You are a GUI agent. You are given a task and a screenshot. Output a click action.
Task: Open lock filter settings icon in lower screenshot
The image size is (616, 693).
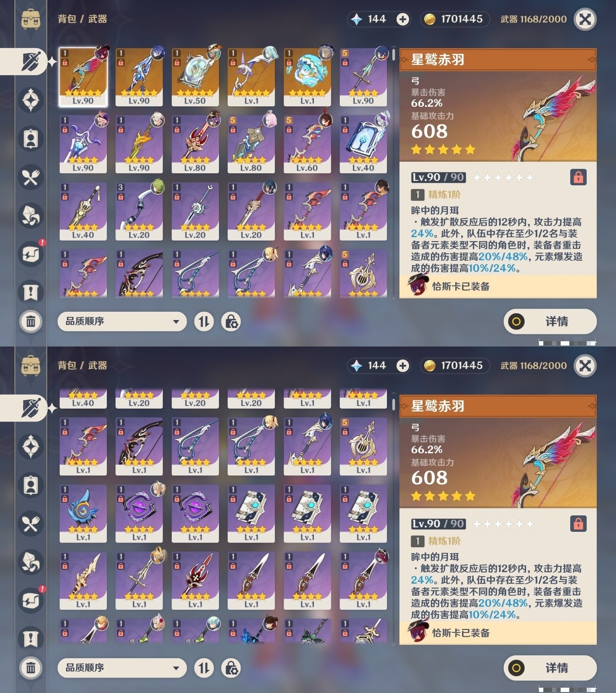point(231,668)
